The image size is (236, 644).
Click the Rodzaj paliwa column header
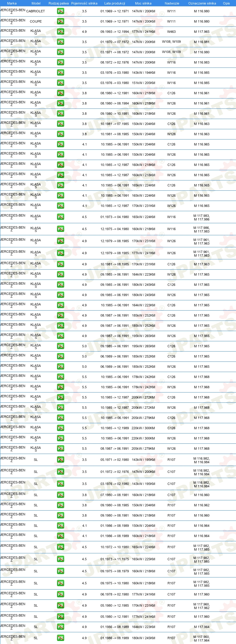[x=59, y=3]
